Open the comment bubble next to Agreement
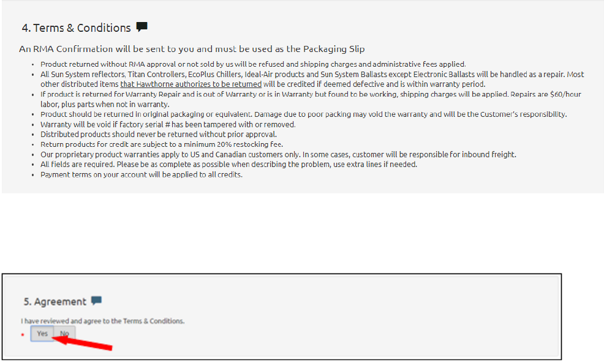The image size is (604, 364). [96, 300]
